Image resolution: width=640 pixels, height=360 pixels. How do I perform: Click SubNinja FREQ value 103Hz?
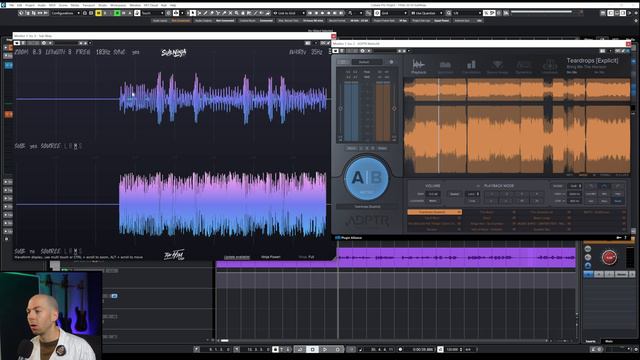click(x=103, y=52)
